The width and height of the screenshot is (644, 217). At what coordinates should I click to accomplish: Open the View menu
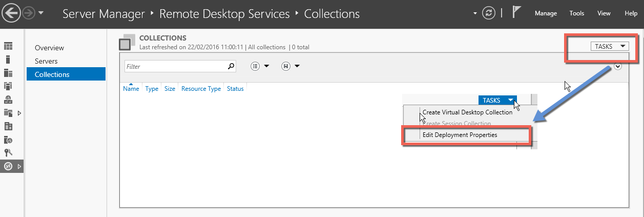pyautogui.click(x=604, y=13)
